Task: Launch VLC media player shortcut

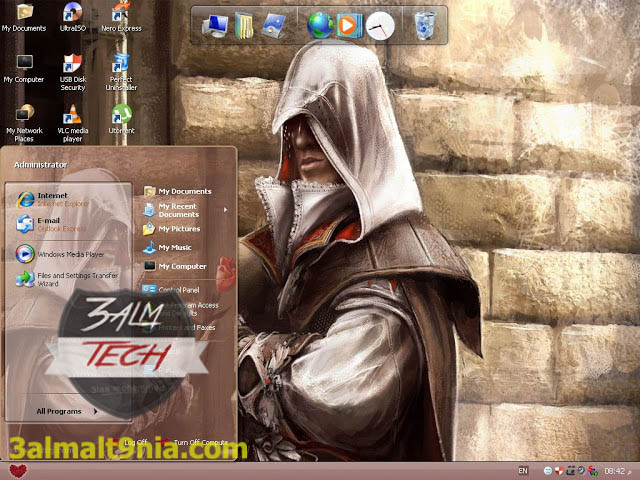Action: pos(73,123)
